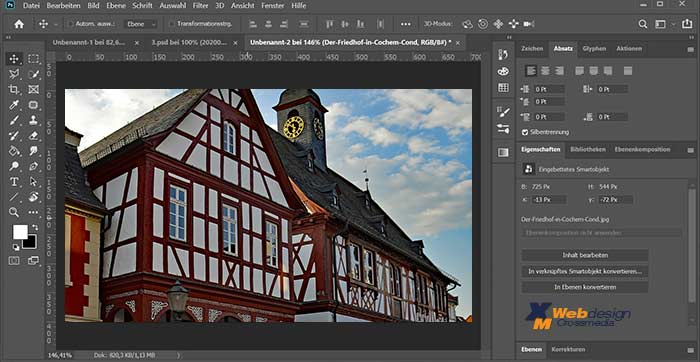Open the History panel icon in dock
The height and width of the screenshot is (362, 700).
click(503, 54)
